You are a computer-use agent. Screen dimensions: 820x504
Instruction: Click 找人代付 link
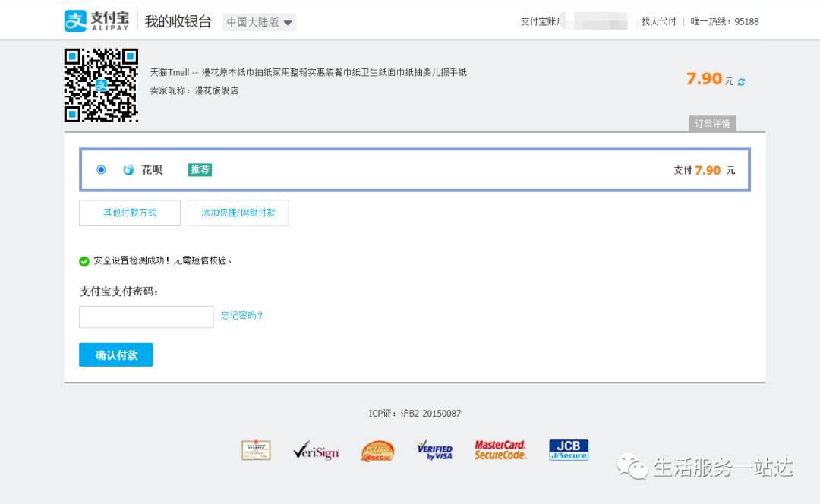[x=658, y=21]
